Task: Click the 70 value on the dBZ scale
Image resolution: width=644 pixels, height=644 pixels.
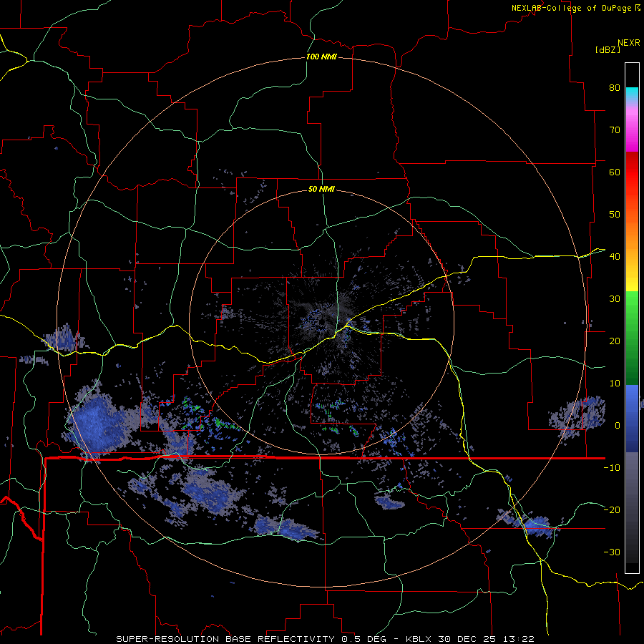Action: tap(615, 130)
